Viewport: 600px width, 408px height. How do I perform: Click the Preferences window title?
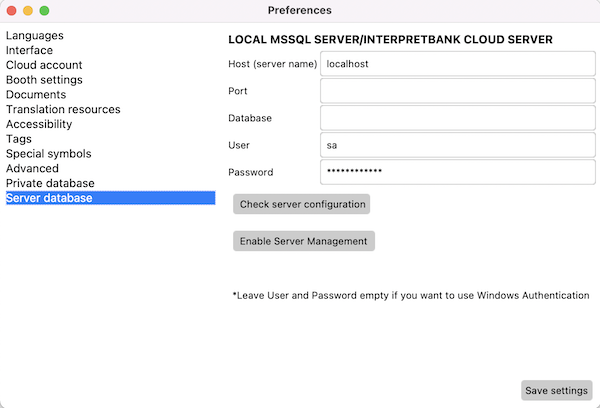click(300, 10)
